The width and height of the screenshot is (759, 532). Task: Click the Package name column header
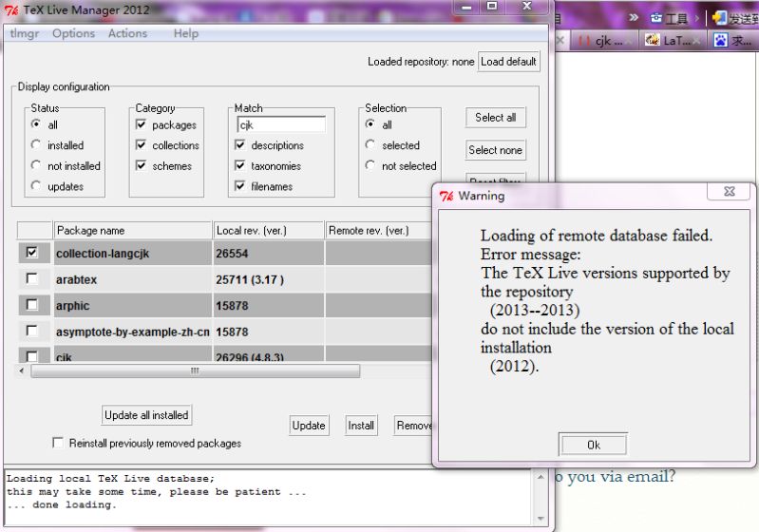pyautogui.click(x=133, y=231)
